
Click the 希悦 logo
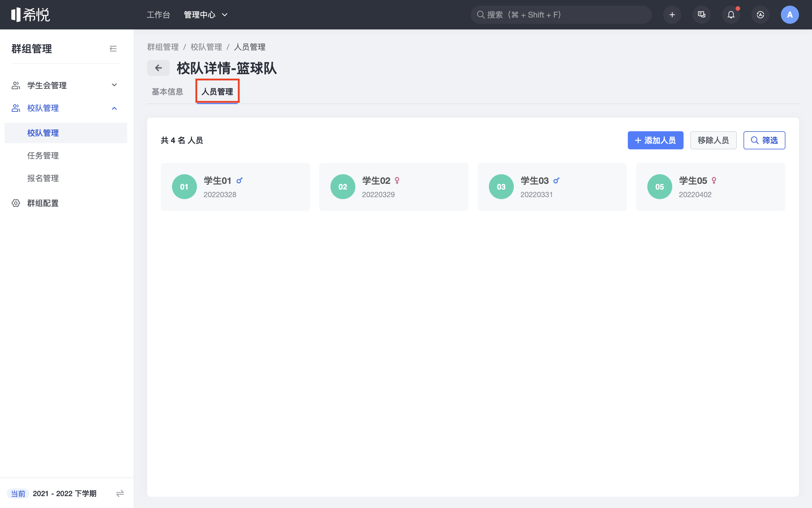click(x=31, y=15)
